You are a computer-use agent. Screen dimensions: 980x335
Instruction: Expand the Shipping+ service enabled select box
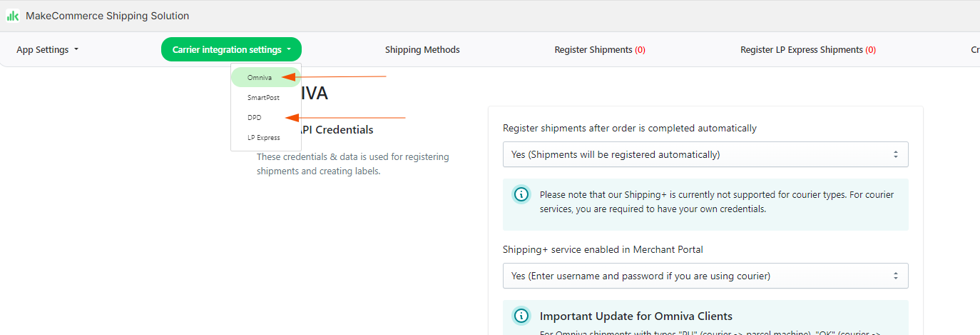(705, 276)
